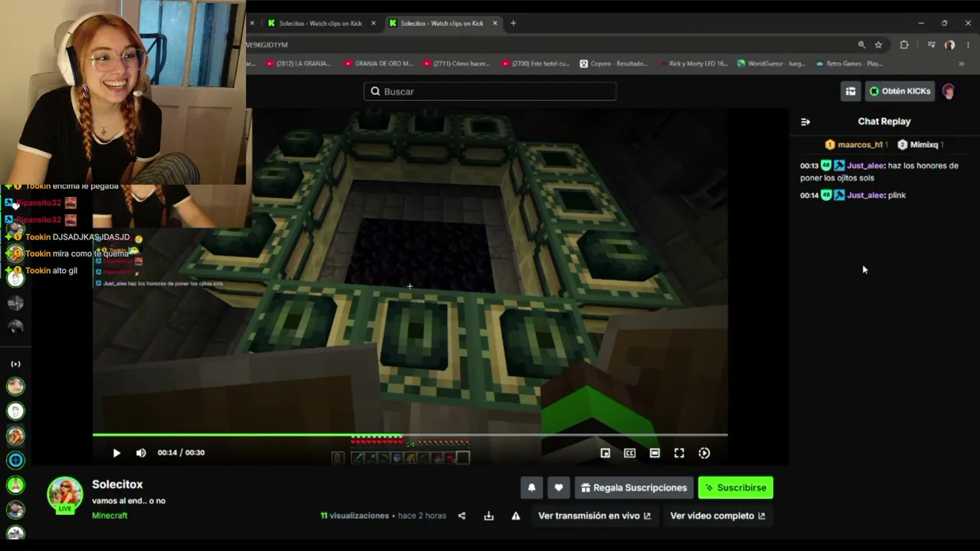
Task: Mute the clip volume
Action: coord(141,453)
